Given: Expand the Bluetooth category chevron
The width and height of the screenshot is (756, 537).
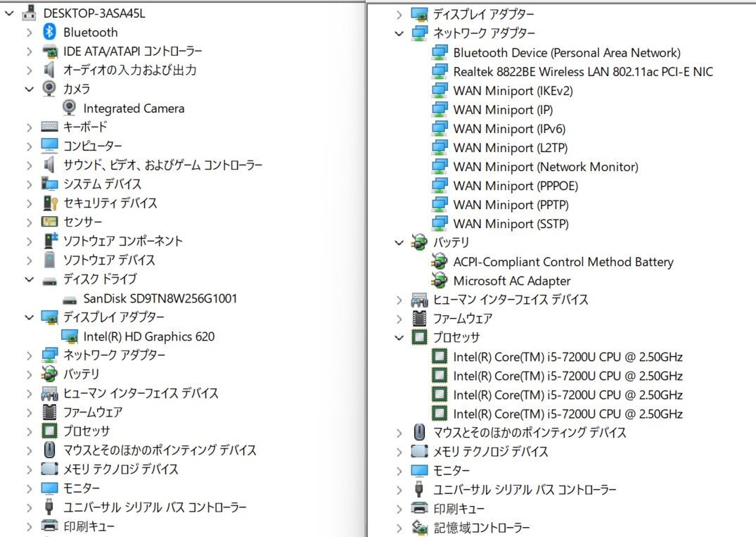Looking at the screenshot, I should [x=29, y=32].
